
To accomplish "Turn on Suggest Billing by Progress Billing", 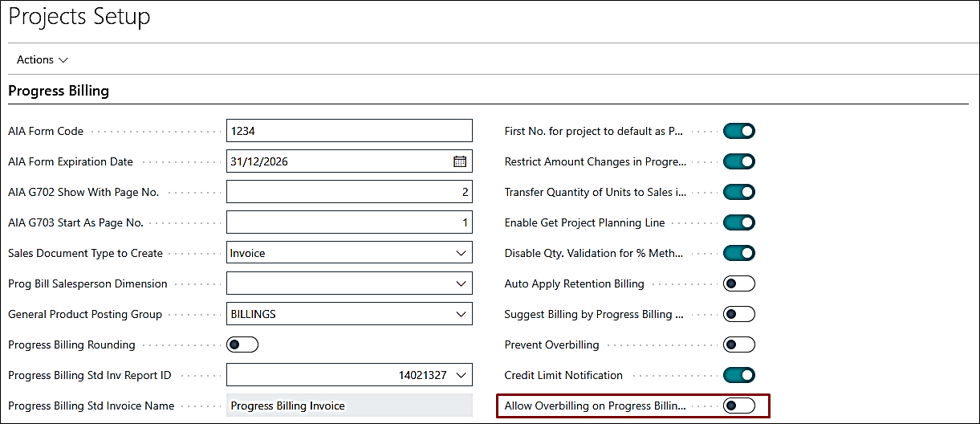I will click(x=738, y=314).
